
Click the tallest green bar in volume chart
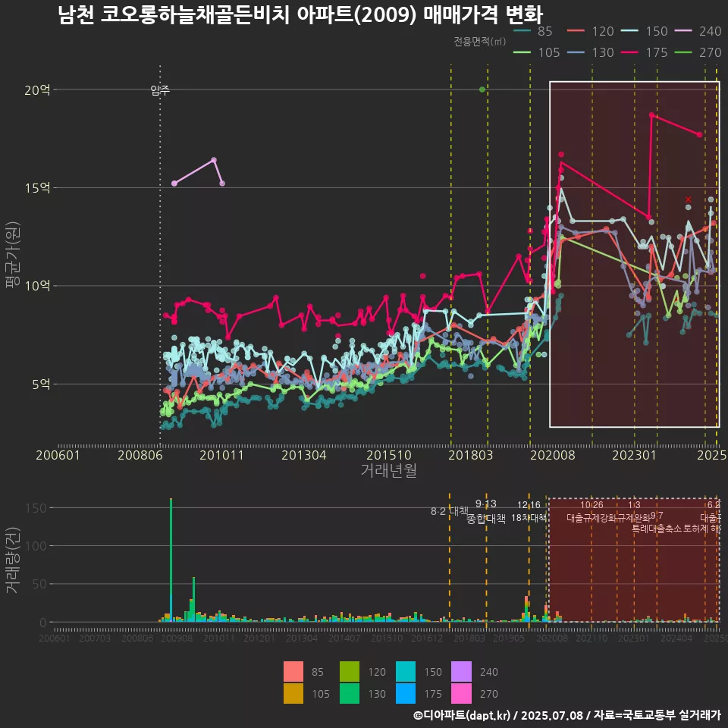(171, 547)
